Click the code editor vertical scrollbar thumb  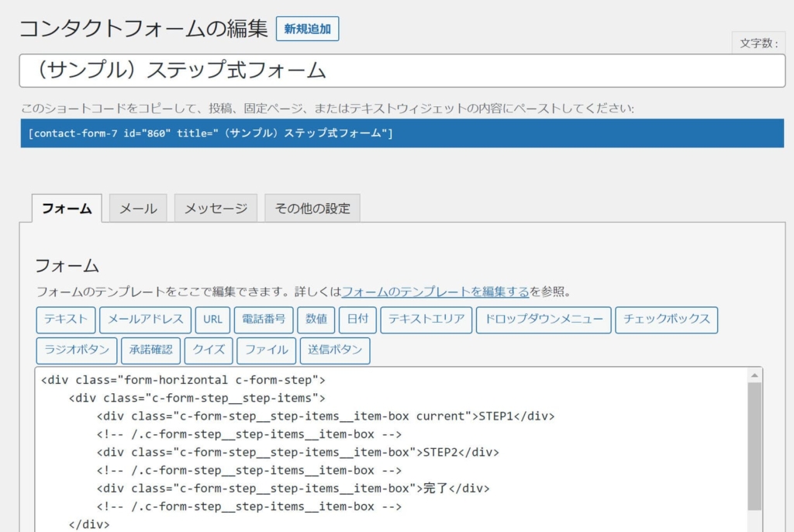click(754, 447)
